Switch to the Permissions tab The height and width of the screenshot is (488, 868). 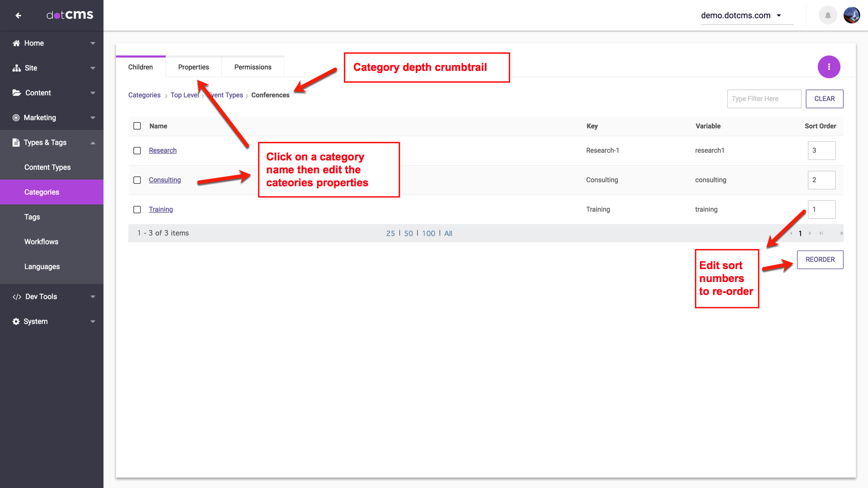pos(253,67)
